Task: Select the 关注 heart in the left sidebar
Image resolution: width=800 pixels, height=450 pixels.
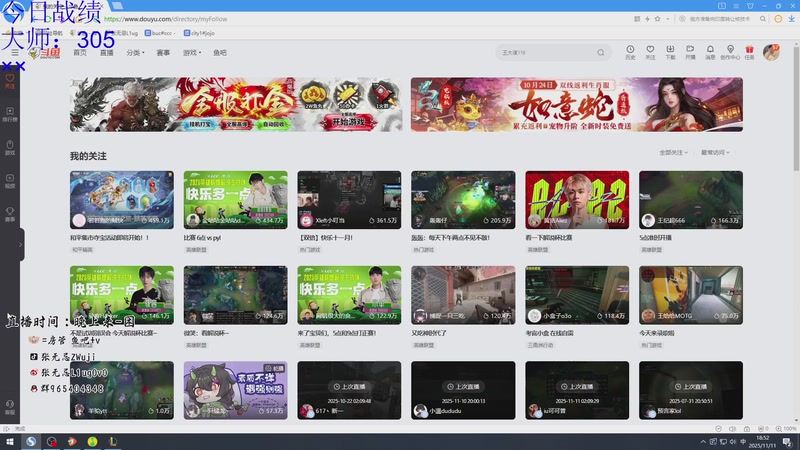Action: (x=10, y=81)
